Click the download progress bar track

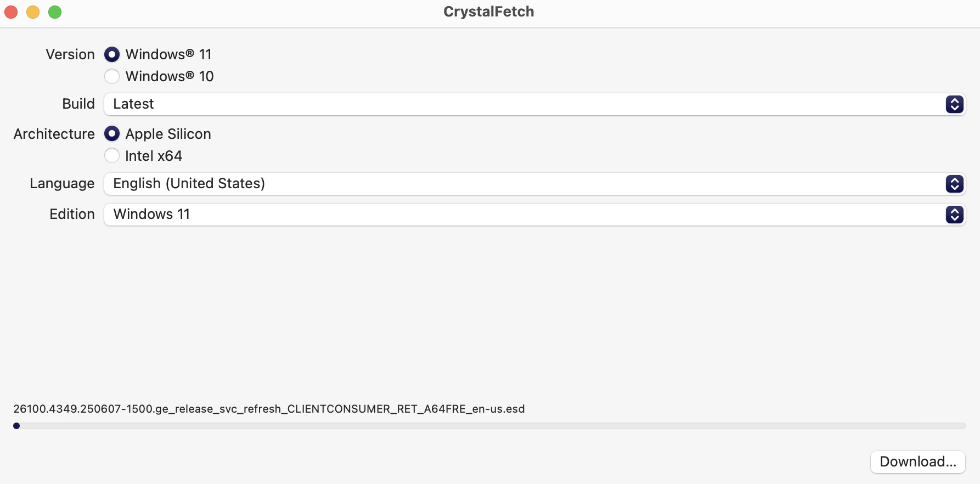(x=488, y=426)
